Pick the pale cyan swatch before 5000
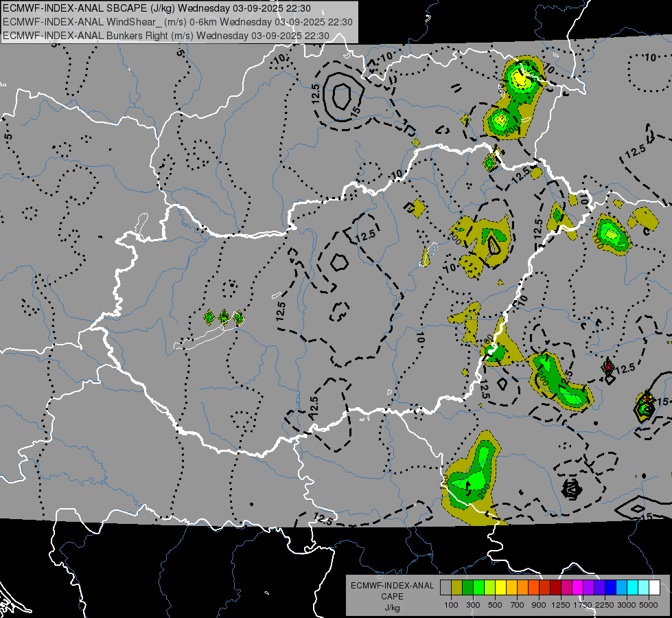672x618 pixels. 644,588
